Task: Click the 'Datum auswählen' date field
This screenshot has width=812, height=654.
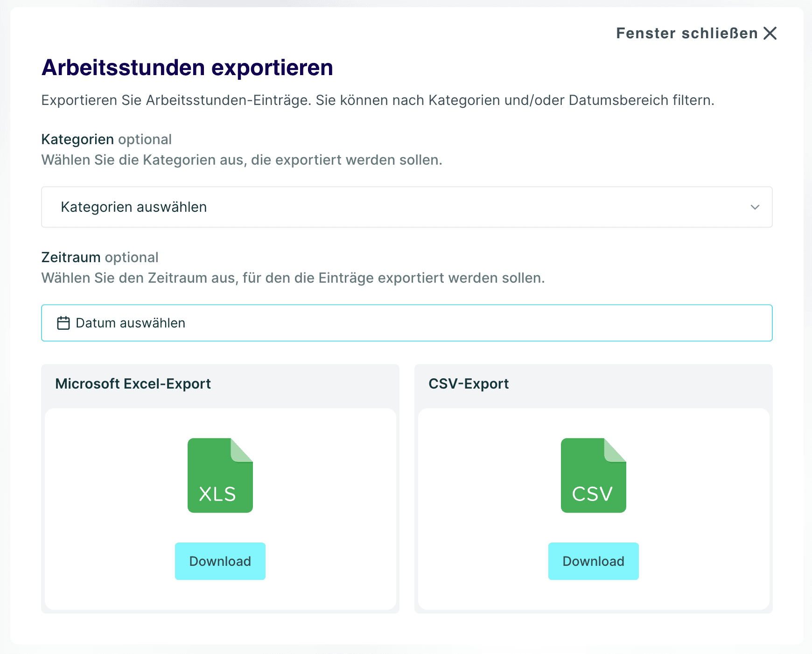Action: coord(406,323)
